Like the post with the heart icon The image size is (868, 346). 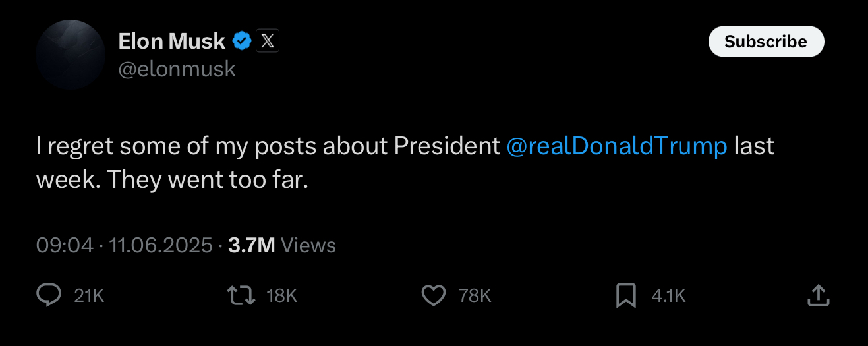click(x=433, y=296)
